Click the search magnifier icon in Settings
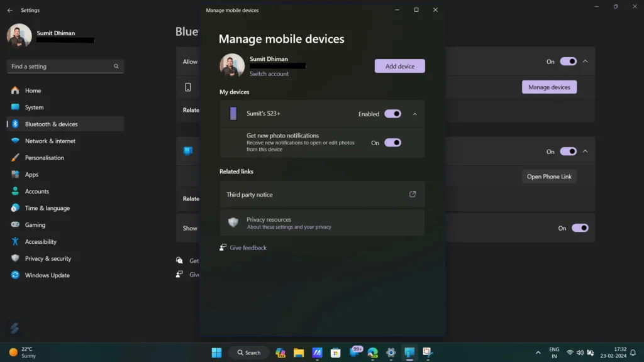The width and height of the screenshot is (644, 362). tap(116, 66)
